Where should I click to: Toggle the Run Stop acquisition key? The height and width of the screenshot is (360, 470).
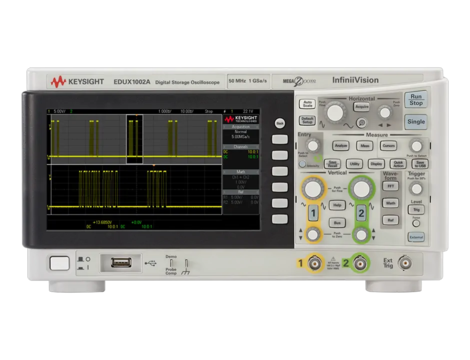(x=416, y=100)
